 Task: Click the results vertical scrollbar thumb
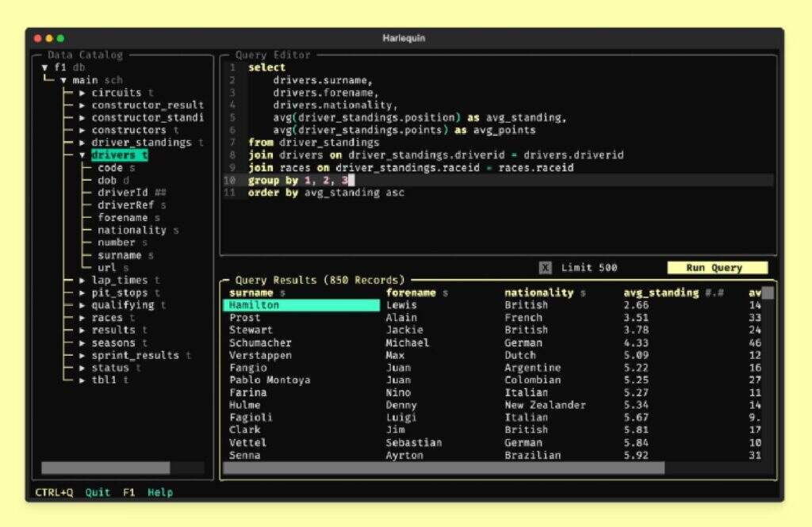768,293
